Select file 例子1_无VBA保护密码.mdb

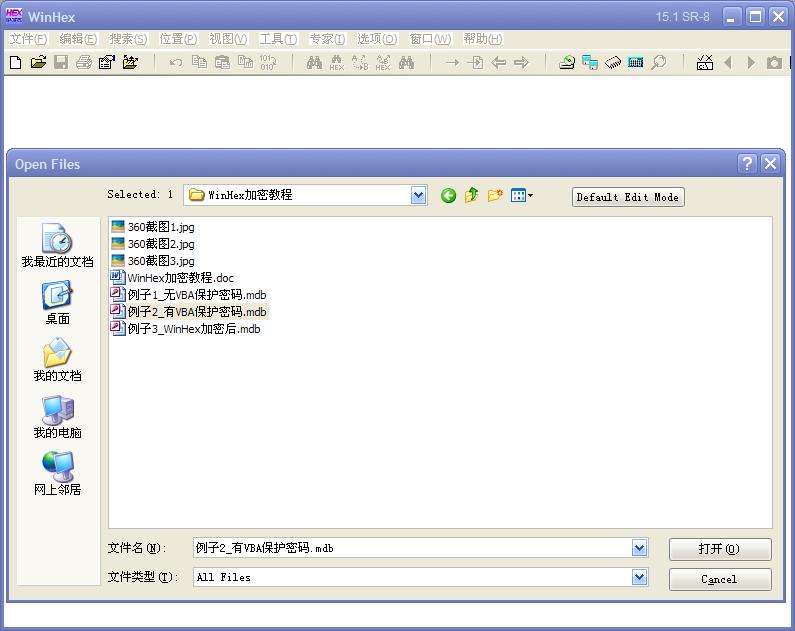189,294
